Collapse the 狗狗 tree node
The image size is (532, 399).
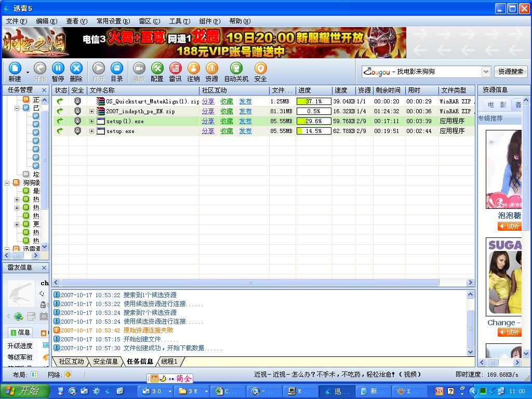click(7, 183)
